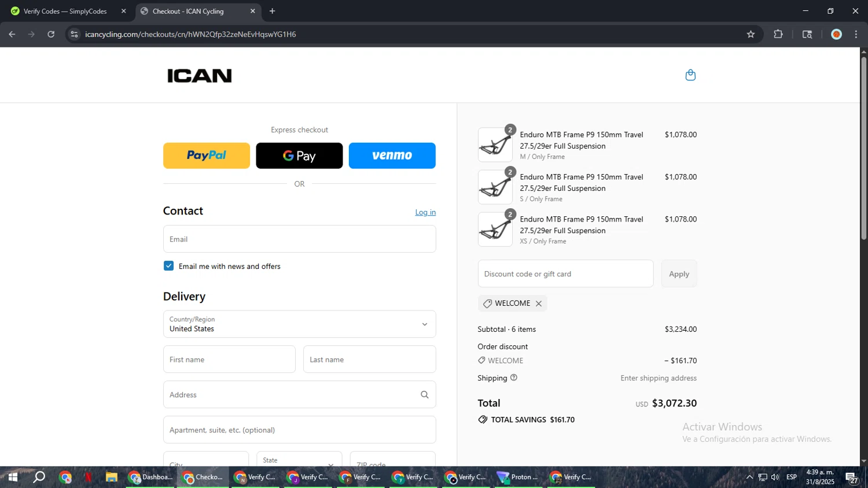Click the ICAN logo
Screen dimensions: 868x488
coord(200,76)
